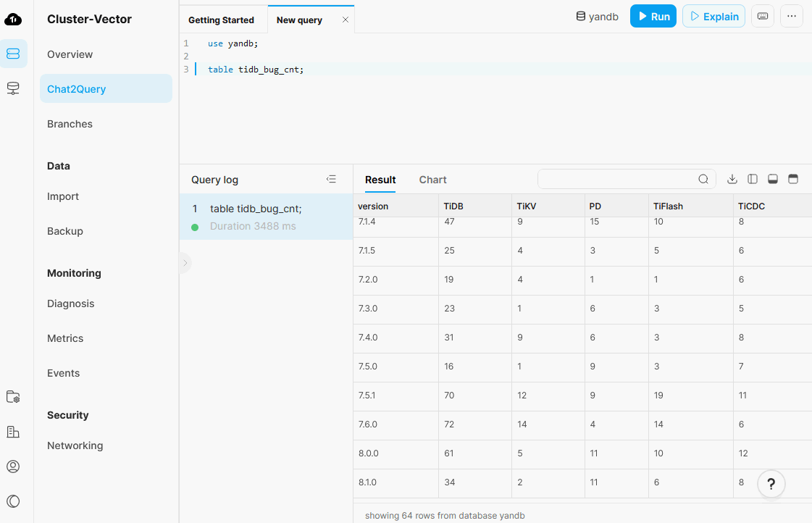
Task: Open the clusters icon in left rail
Action: pos(14,54)
